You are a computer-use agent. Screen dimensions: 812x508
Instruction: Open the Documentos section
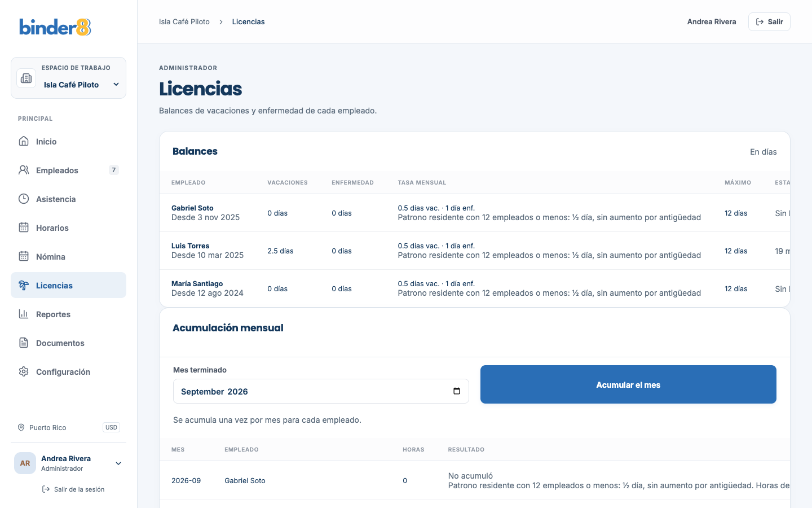tap(68, 343)
